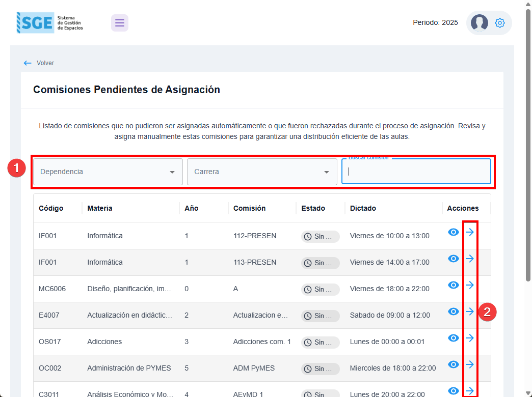Click the Estado column header
The height and width of the screenshot is (397, 532).
pos(313,208)
